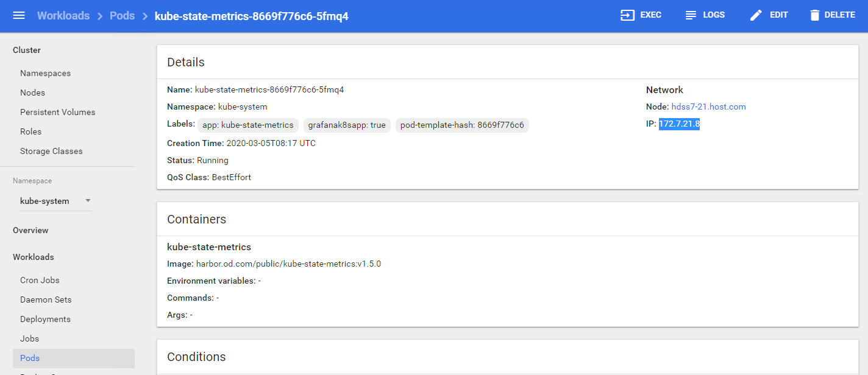Open Cron Jobs in the sidebar

click(40, 280)
